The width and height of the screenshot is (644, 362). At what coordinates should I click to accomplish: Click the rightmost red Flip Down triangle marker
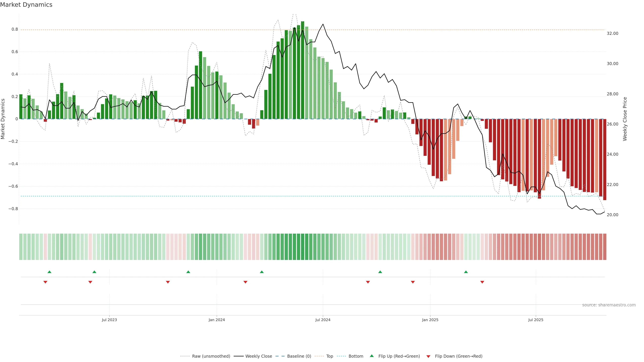point(482,282)
